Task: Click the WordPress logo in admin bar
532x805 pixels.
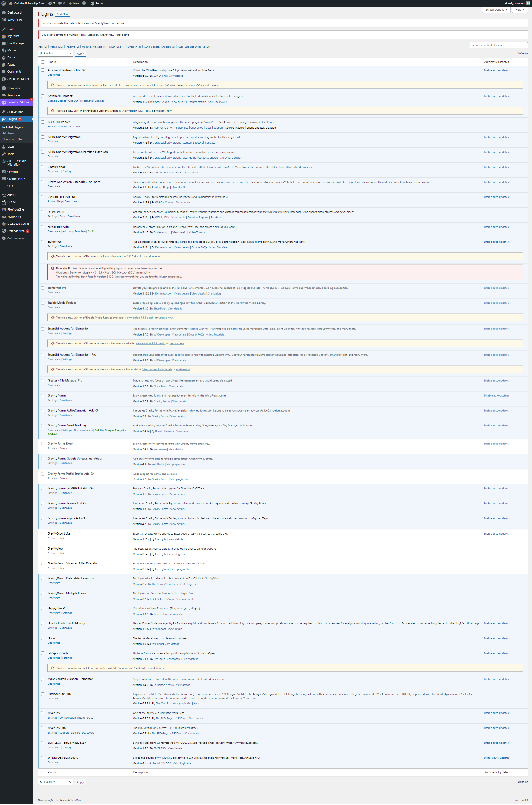Action: (4, 3)
